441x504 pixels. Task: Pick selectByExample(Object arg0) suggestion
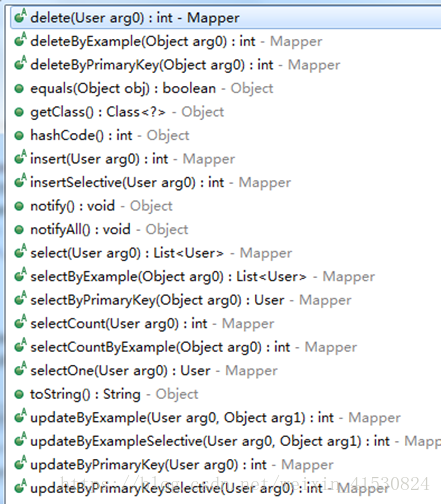194,277
